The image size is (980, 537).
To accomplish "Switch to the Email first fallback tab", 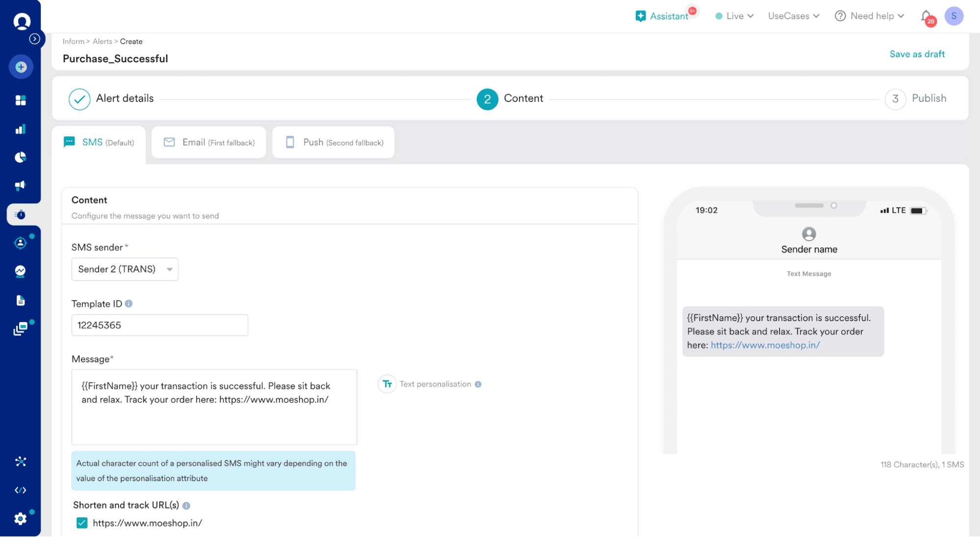I will pyautogui.click(x=209, y=142).
